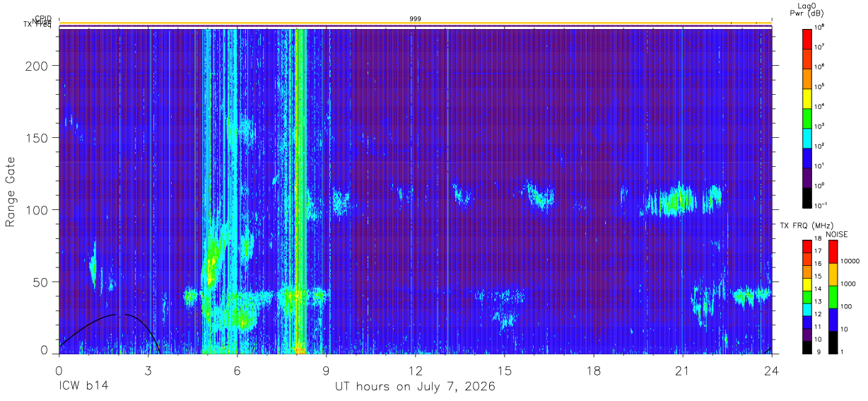
Task: Click the 'UT hours on July 7, 2026' label
Action: 415,386
